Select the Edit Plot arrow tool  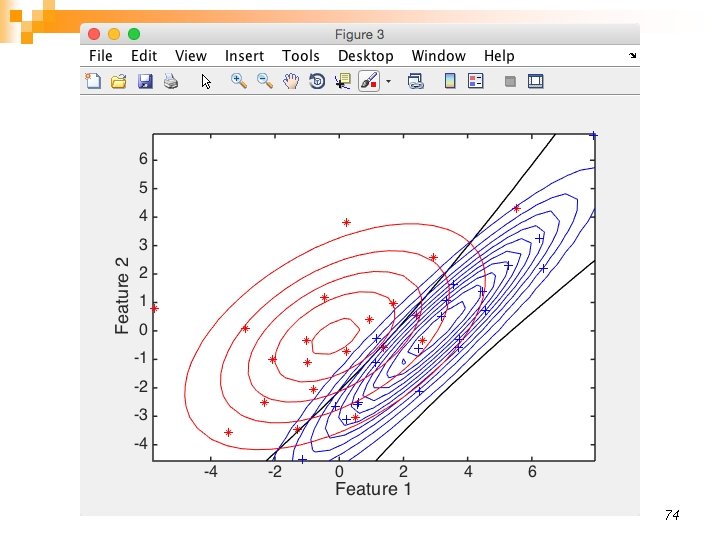(206, 82)
